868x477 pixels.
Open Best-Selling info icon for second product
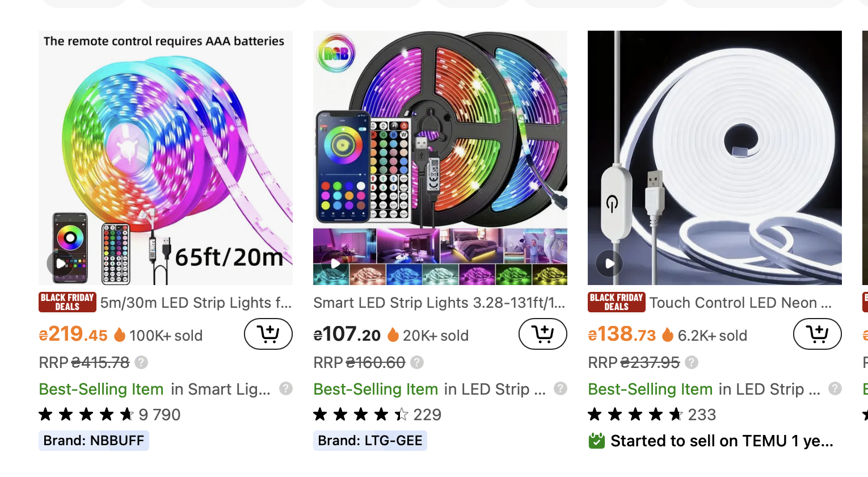coord(561,388)
